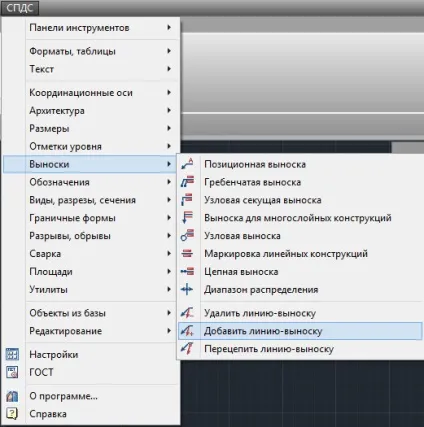Screen dimensions: 424x427
Task: Expand the Сварка submenu arrow
Action: pos(169,254)
